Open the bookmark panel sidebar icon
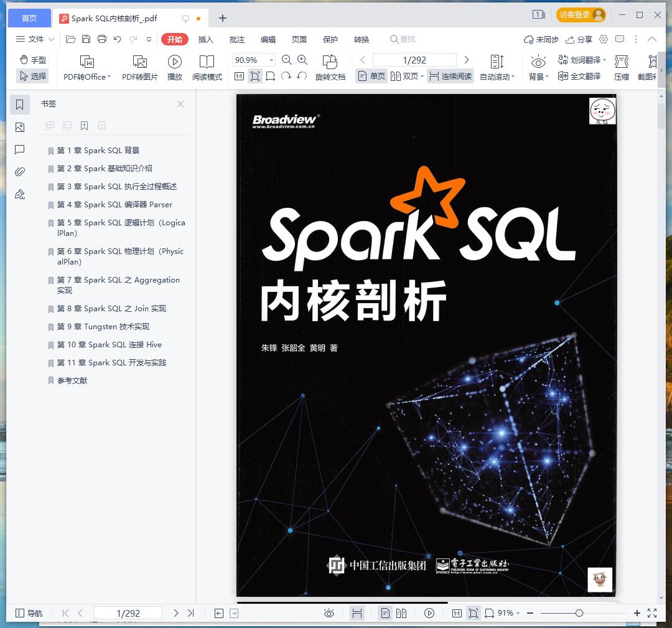Viewport: 672px width, 628px height. (20, 105)
